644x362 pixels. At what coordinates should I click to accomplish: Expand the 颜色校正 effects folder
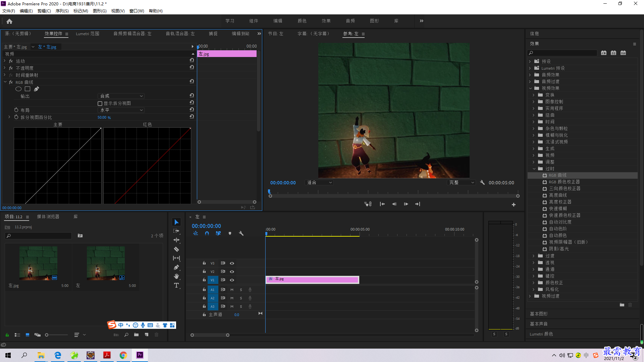pos(534,283)
